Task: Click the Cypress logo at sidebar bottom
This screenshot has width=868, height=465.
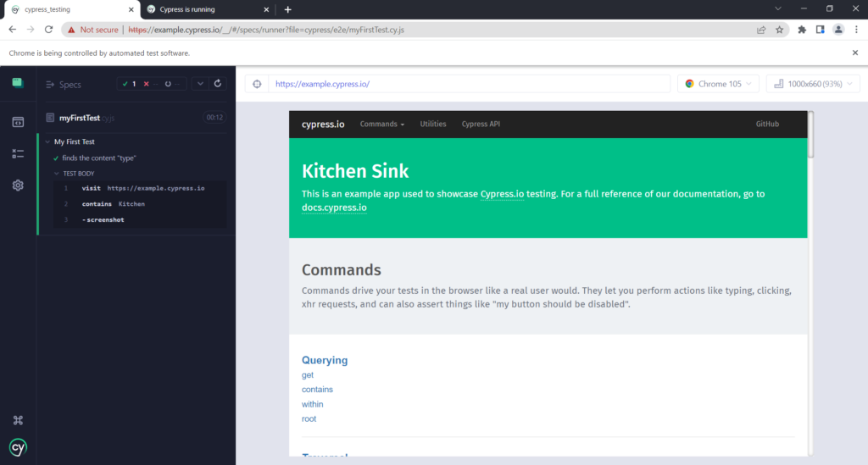Action: pos(18,447)
